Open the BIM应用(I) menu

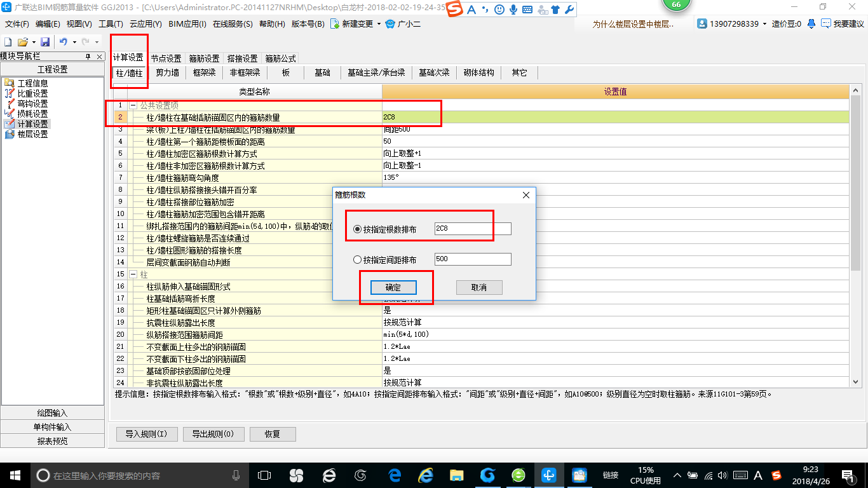pyautogui.click(x=187, y=24)
